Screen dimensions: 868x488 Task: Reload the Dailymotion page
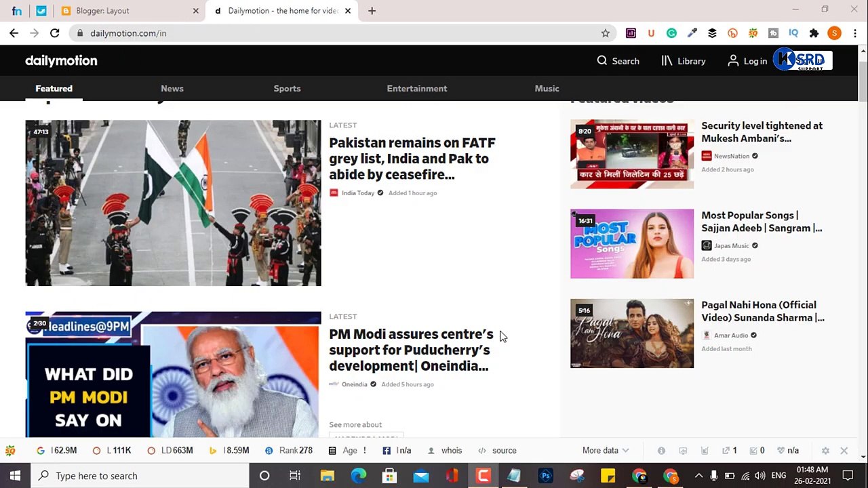55,33
